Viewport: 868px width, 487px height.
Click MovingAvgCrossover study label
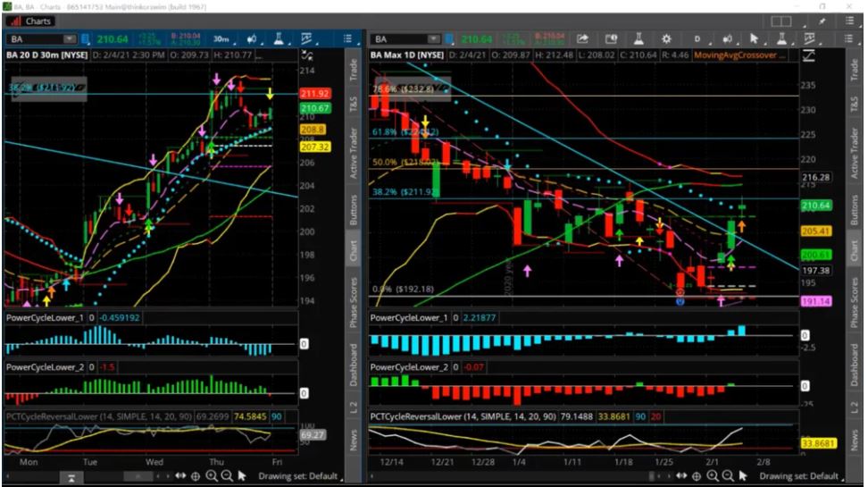736,55
